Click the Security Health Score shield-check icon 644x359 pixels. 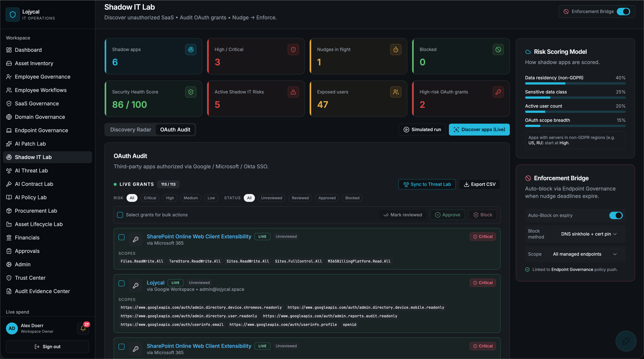point(191,92)
